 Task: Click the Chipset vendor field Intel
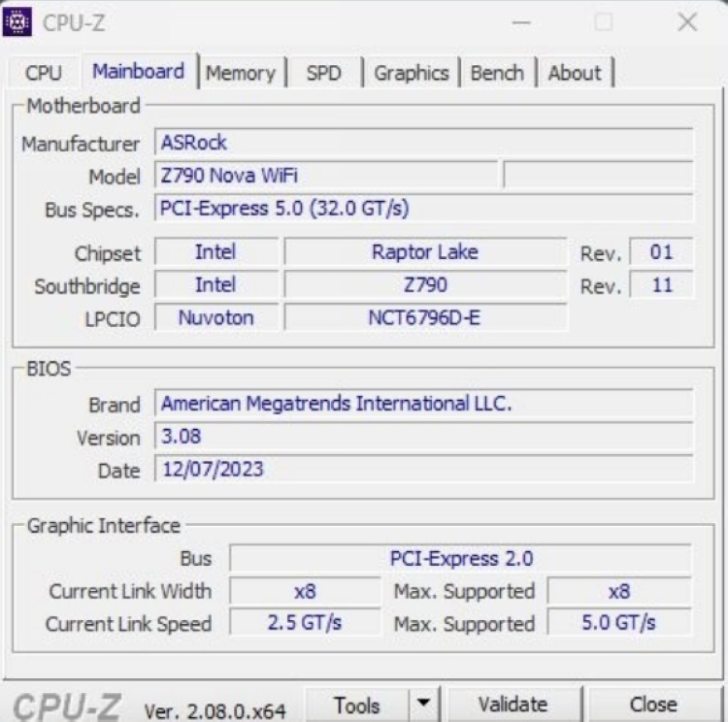click(x=215, y=252)
